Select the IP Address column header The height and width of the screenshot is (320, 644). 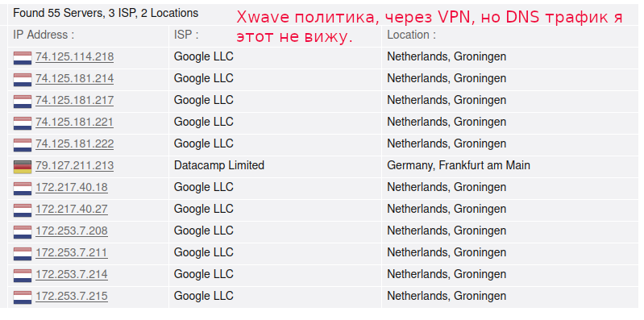click(44, 35)
